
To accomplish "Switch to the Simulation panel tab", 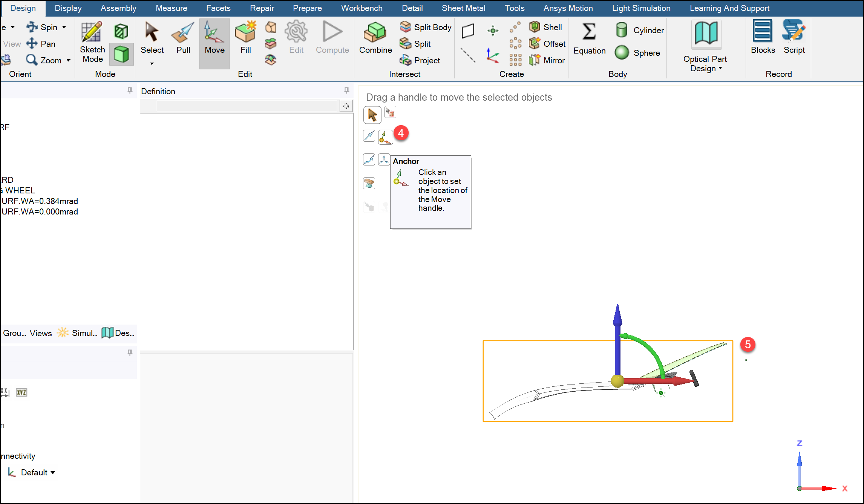I will coord(77,333).
